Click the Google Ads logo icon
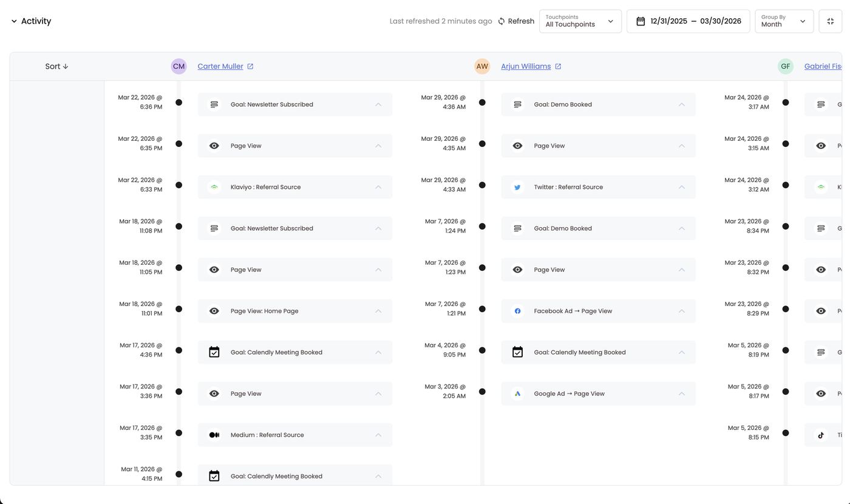The image size is (850, 504). pyautogui.click(x=518, y=393)
